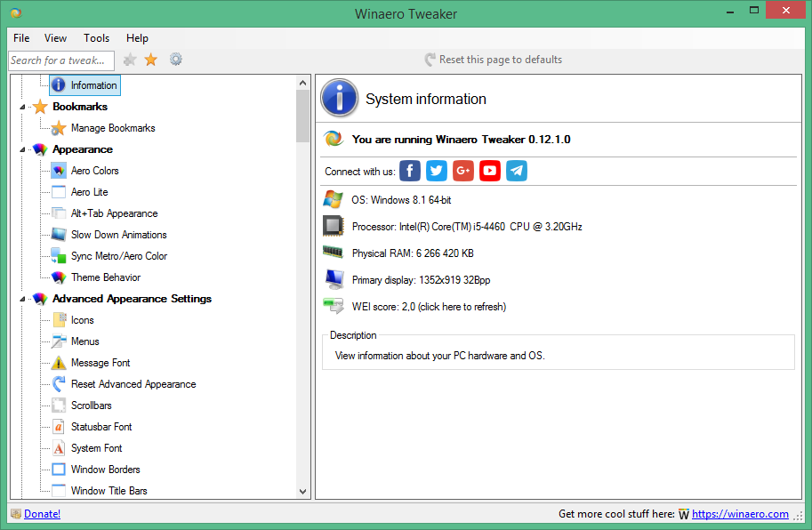Collapse the Bookmarks tree section
812x530 pixels.
pyautogui.click(x=23, y=108)
